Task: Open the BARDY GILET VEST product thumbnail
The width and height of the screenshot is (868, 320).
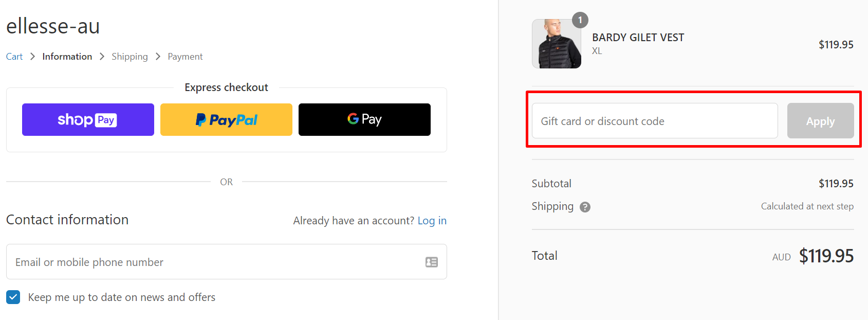Action: coord(557,44)
